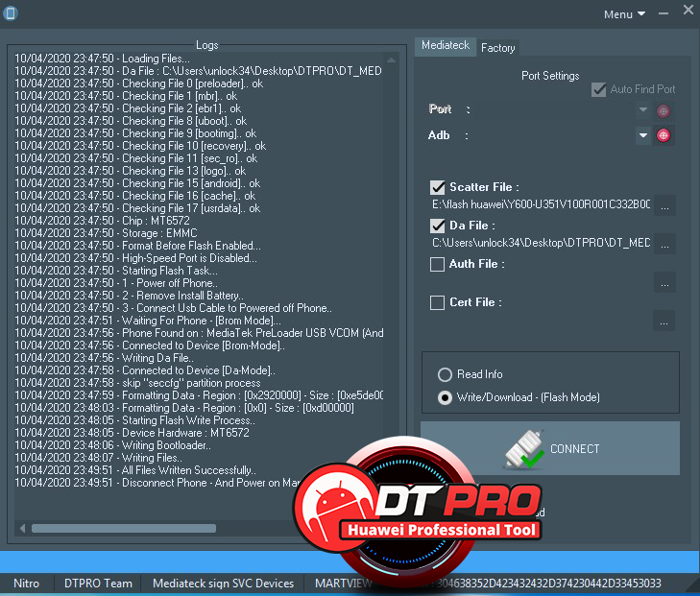Viewport: 700px width, 596px height.
Task: Click 'Format Before Flash Enabled...' log line
Action: click(x=137, y=246)
